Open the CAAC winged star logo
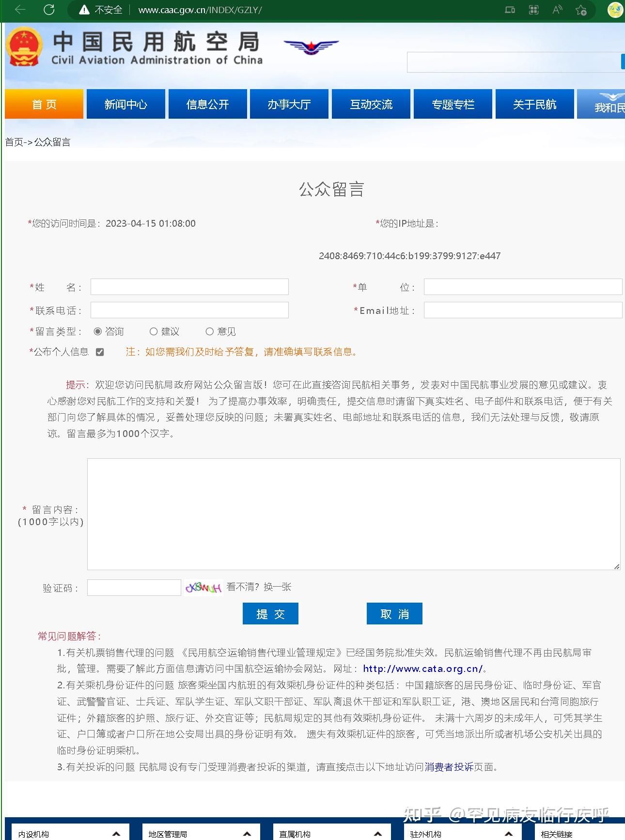Screen dimensions: 625x840 [x=311, y=47]
